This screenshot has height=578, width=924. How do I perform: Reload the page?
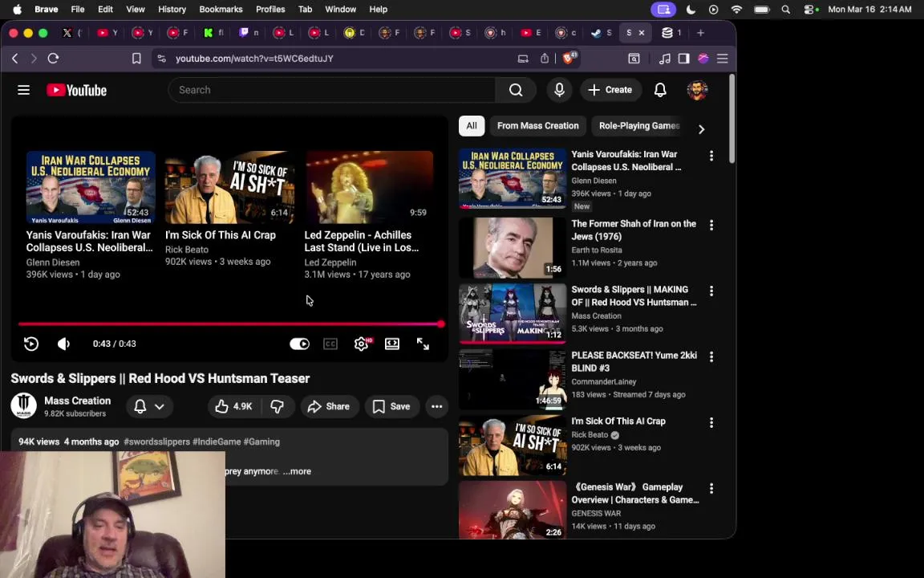tap(53, 59)
